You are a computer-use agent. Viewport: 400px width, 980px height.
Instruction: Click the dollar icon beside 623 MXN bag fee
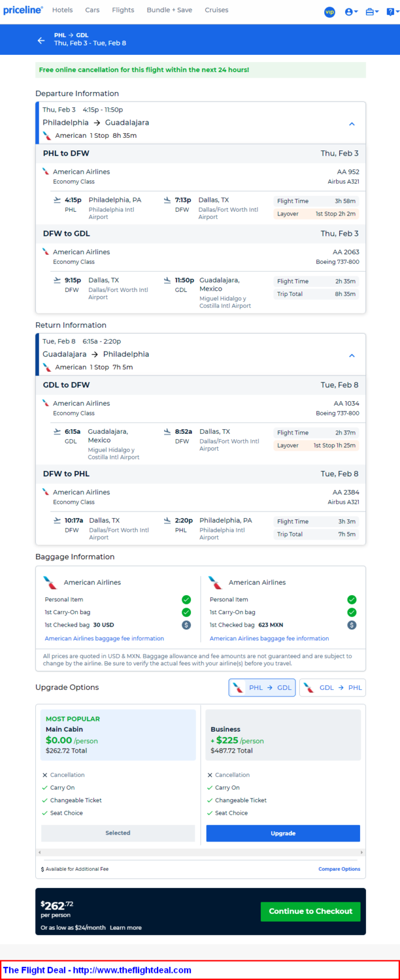(352, 625)
